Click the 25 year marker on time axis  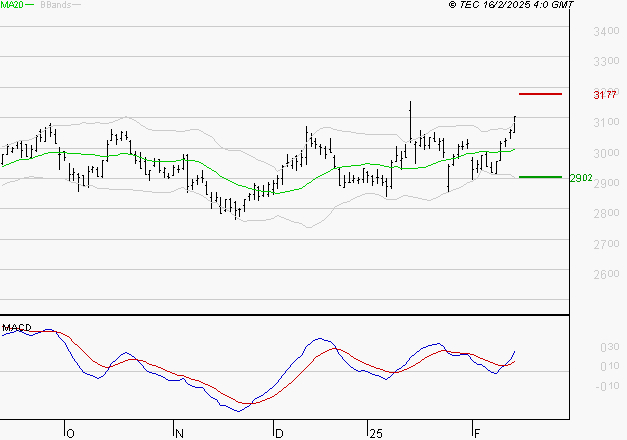coord(375,434)
